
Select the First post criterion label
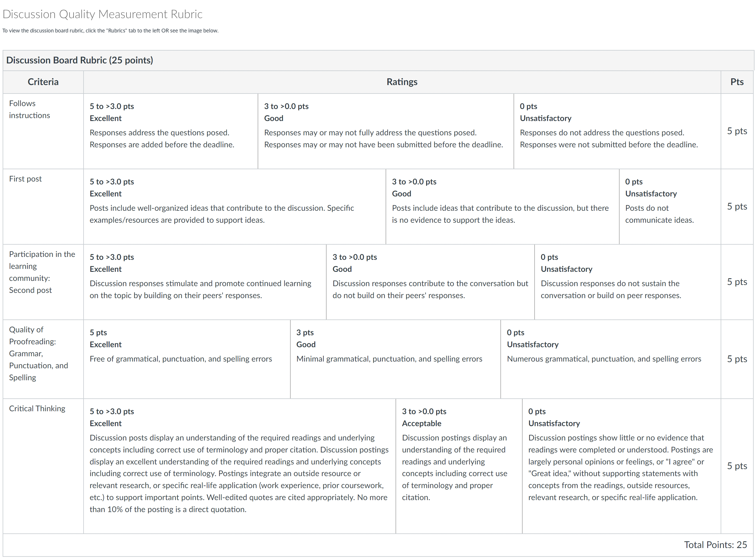pos(25,179)
